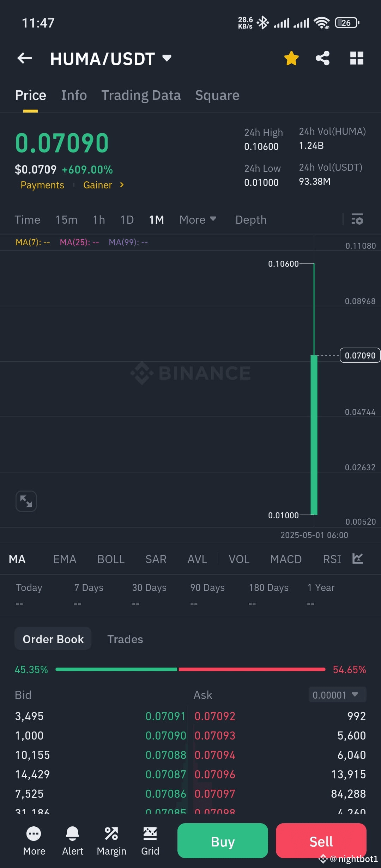381x868 pixels.
Task: Toggle the MACD indicator
Action: point(286,559)
